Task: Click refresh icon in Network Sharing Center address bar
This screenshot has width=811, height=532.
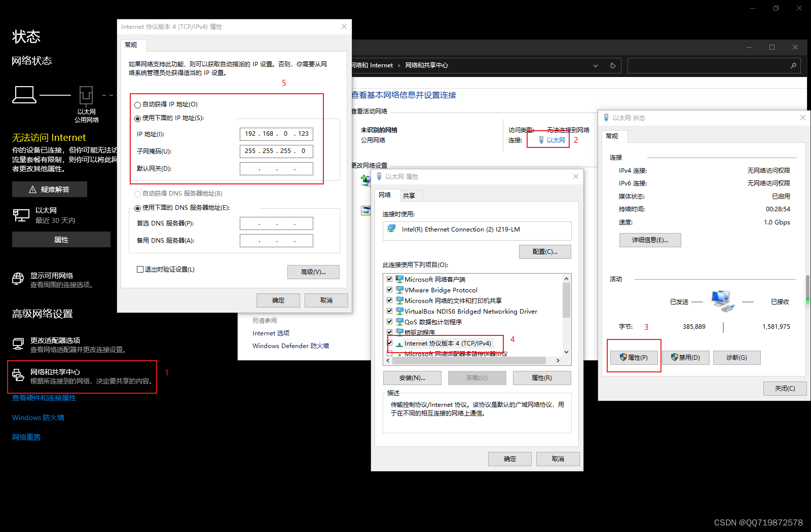Action: pos(613,65)
